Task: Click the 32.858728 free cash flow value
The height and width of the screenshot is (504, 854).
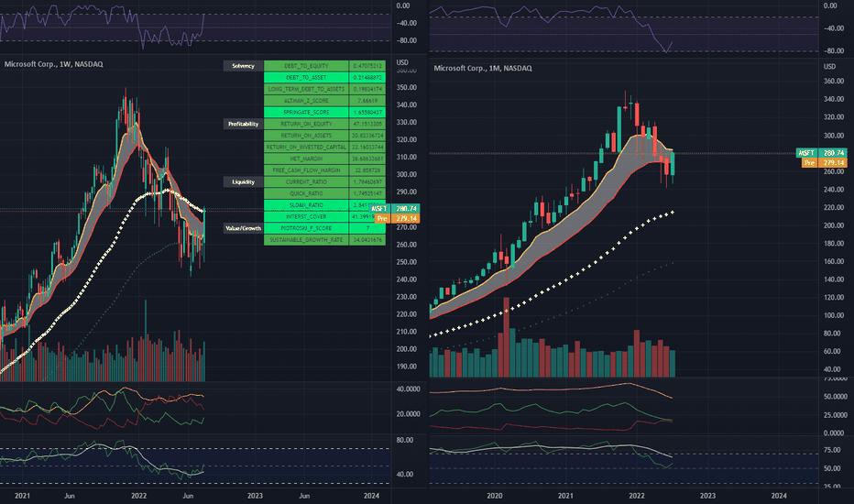Action: [367, 170]
